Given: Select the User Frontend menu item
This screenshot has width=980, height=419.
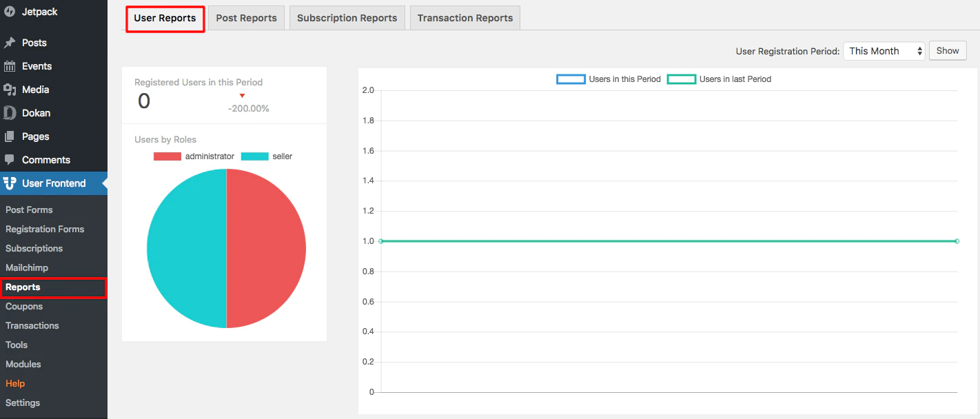Looking at the screenshot, I should point(54,183).
